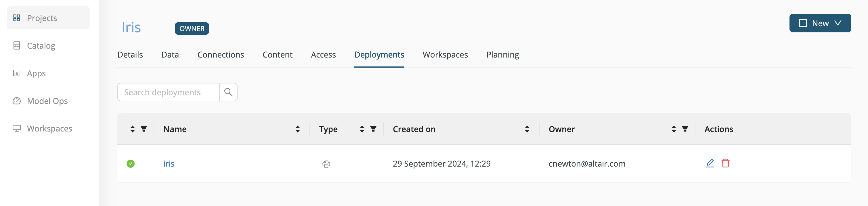Open the New dropdown button
Viewport: 868px width, 206px height.
point(820,23)
